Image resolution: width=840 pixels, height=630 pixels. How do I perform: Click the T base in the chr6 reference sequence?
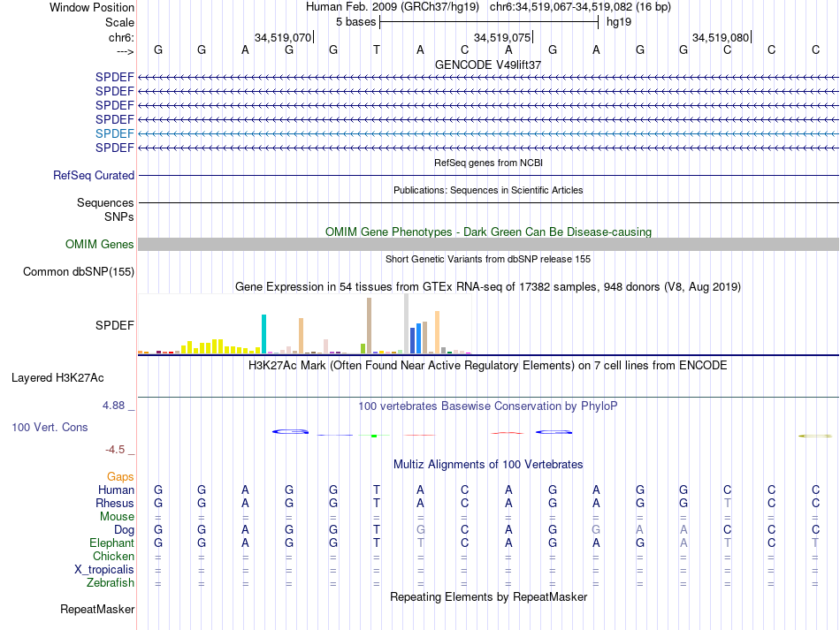click(x=377, y=49)
